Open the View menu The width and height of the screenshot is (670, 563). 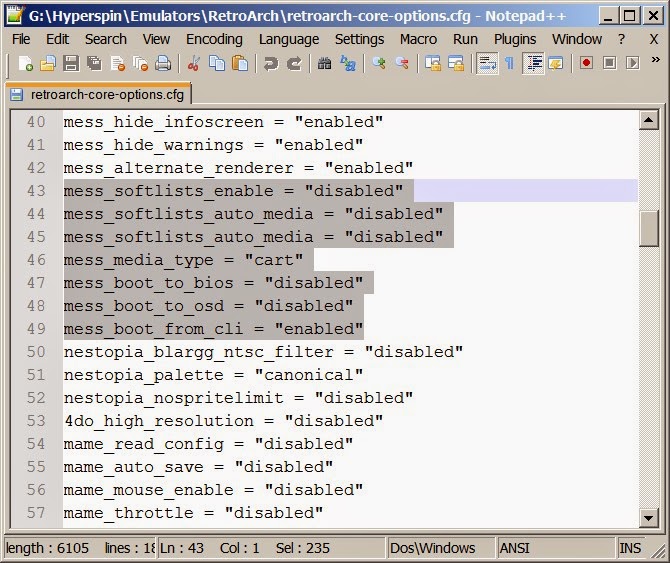pos(156,39)
